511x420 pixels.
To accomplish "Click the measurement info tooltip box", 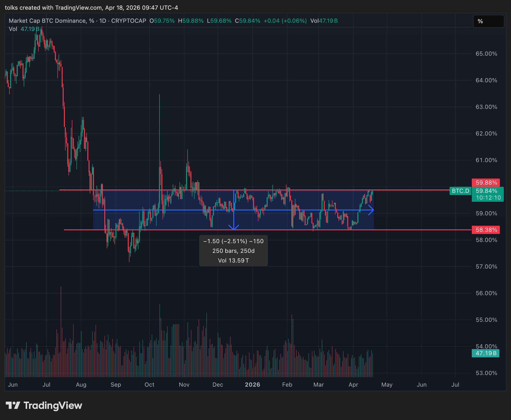I will coord(233,251).
